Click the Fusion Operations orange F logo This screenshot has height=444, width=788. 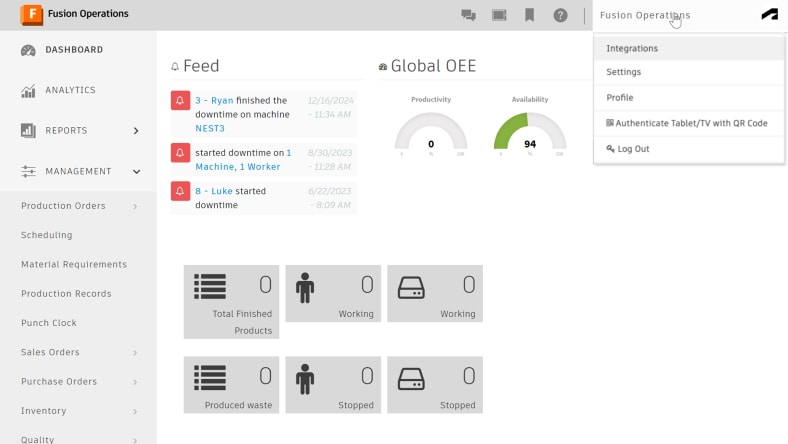[31, 14]
